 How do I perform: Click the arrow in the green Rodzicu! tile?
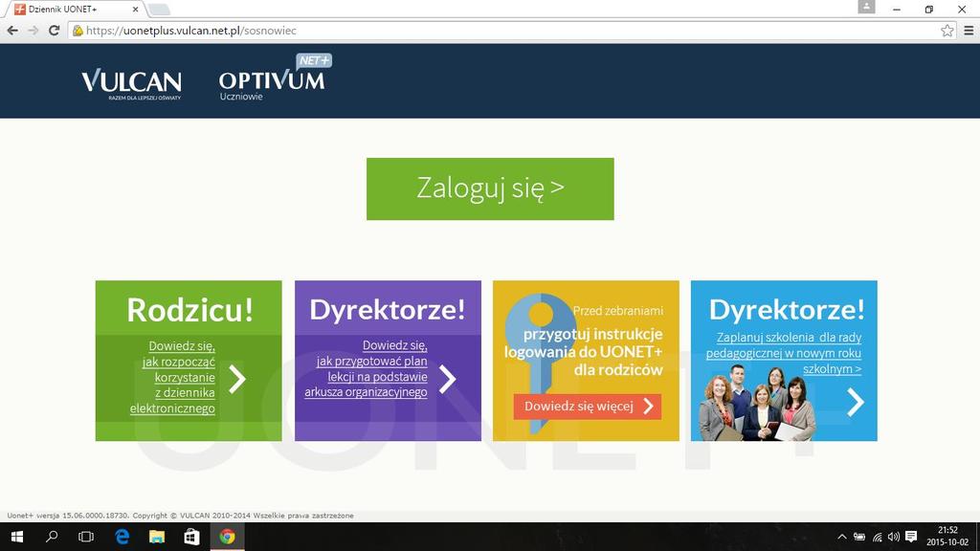tap(237, 379)
